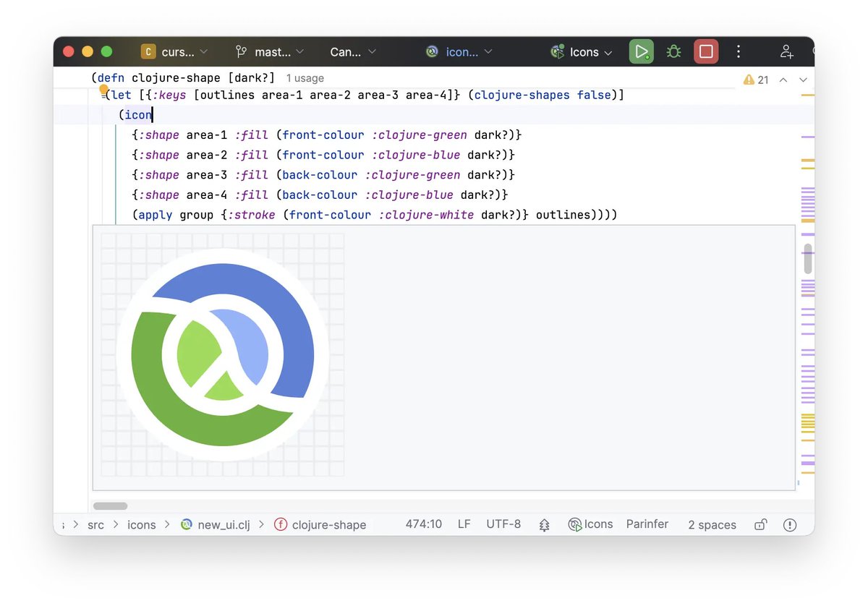This screenshot has height=606, width=868.
Task: Change file encoding UTF-8
Action: 503,524
